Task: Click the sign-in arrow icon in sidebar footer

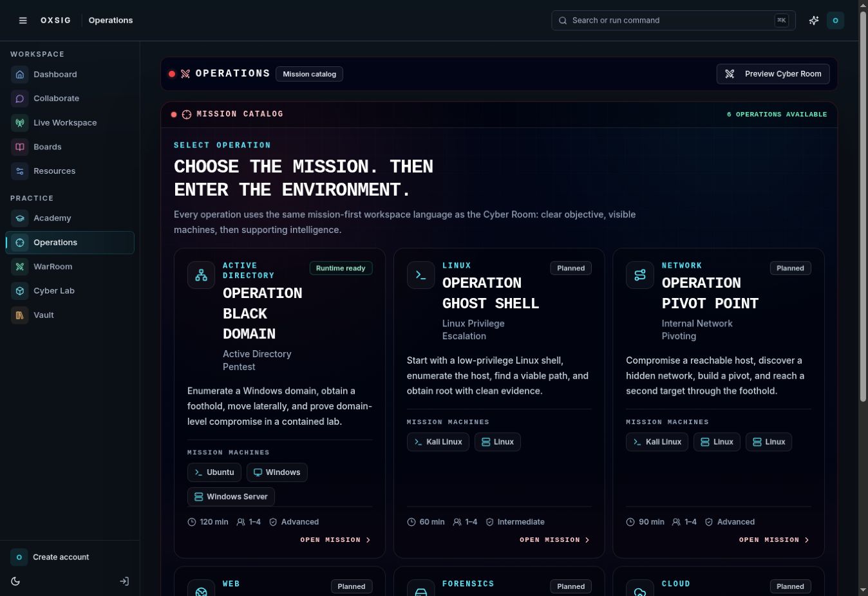Action: (124, 581)
